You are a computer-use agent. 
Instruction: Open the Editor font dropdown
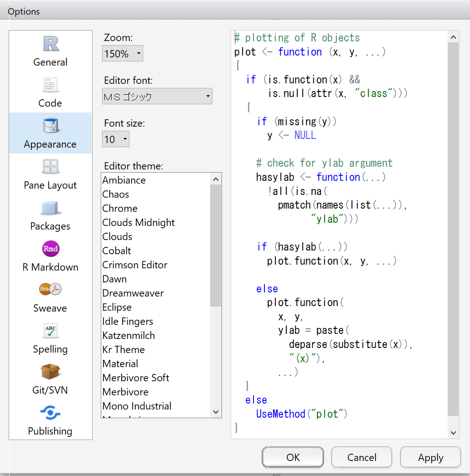157,96
